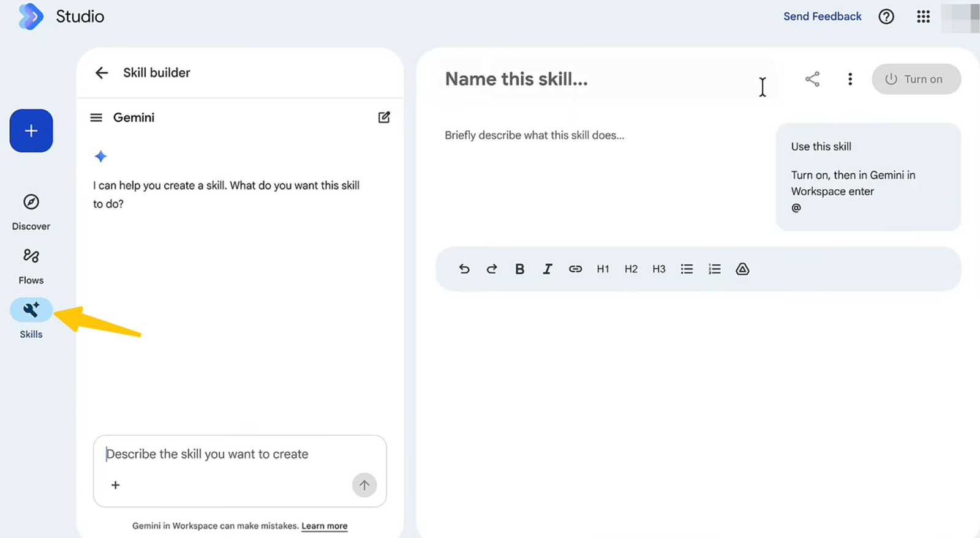980x538 pixels.
Task: Start a new Gemini chat
Action: click(x=384, y=118)
